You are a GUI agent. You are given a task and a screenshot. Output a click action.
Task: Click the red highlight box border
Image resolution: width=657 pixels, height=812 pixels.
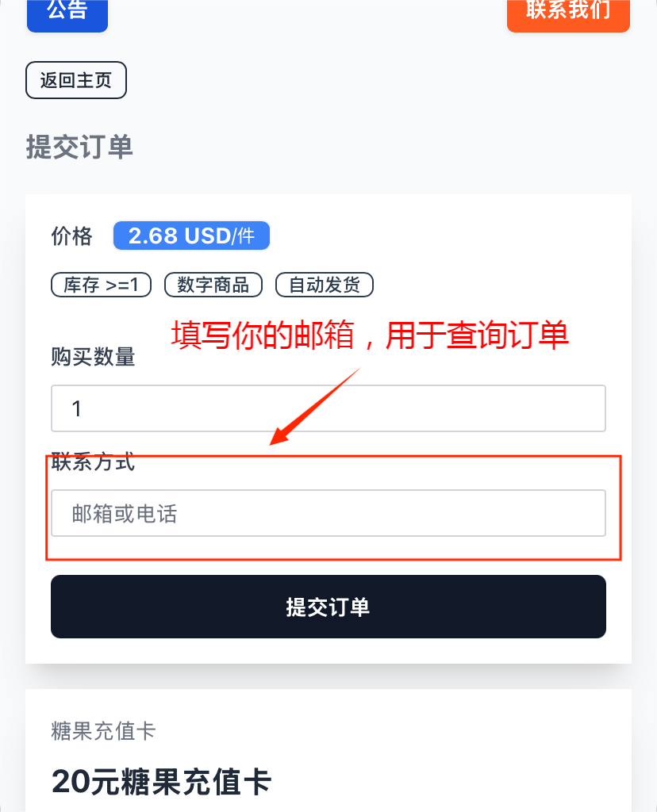tap(620, 507)
